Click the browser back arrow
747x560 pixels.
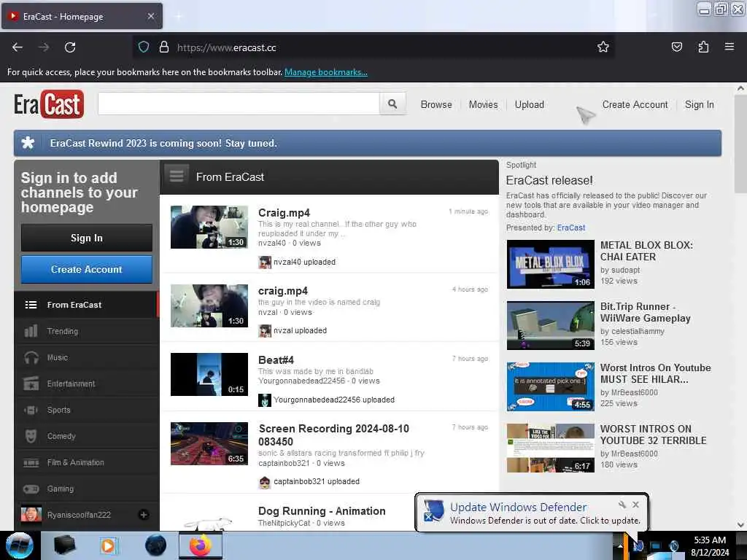pyautogui.click(x=18, y=47)
